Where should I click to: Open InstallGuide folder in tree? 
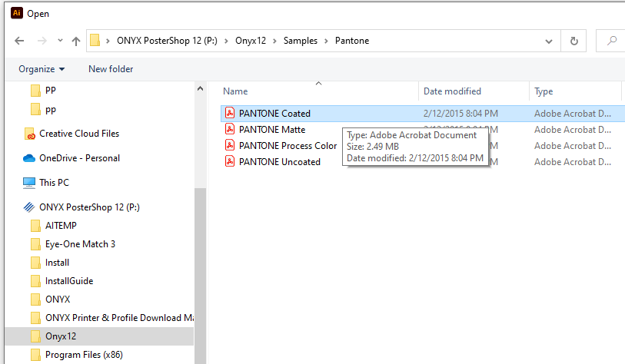point(69,281)
